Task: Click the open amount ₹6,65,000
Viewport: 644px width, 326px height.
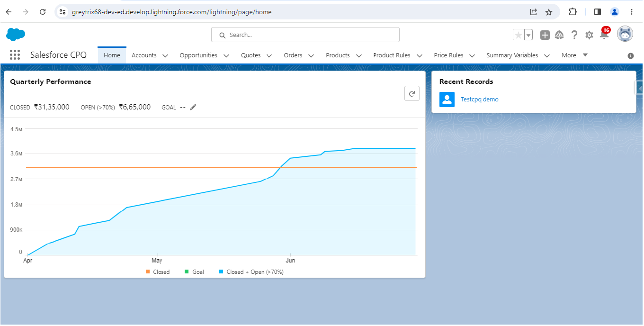Action: (135, 107)
